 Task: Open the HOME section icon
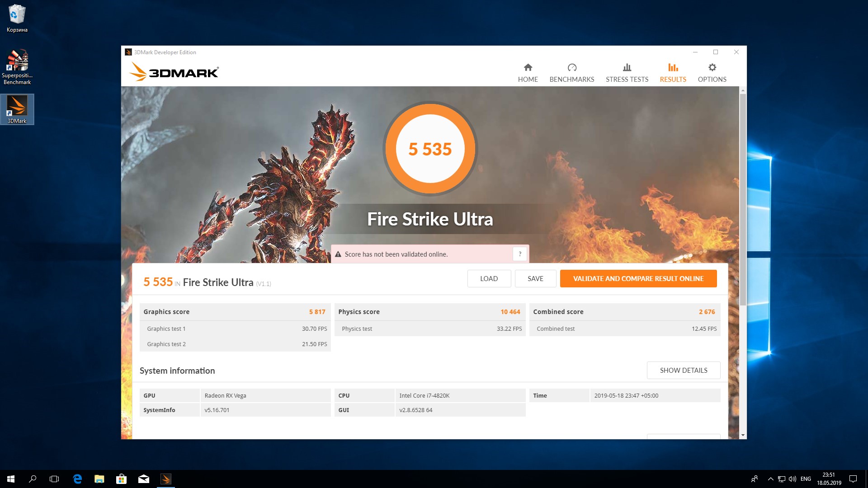point(528,68)
